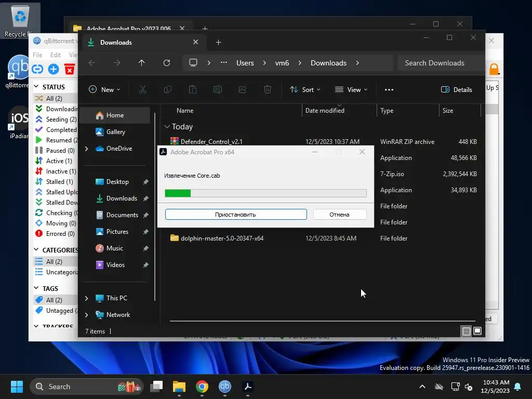Click the Copy icon in Explorer toolbar
This screenshot has width=532, height=399.
coord(168,89)
